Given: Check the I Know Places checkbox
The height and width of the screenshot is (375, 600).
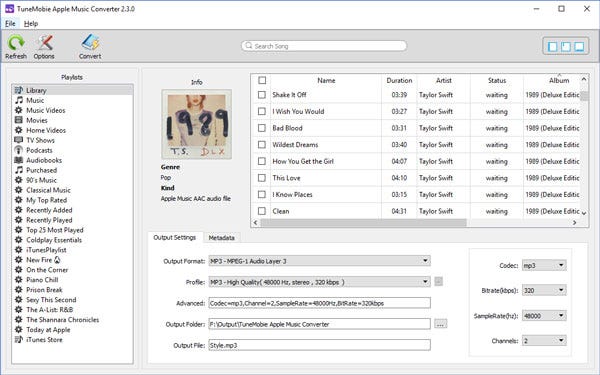Looking at the screenshot, I should (262, 194).
